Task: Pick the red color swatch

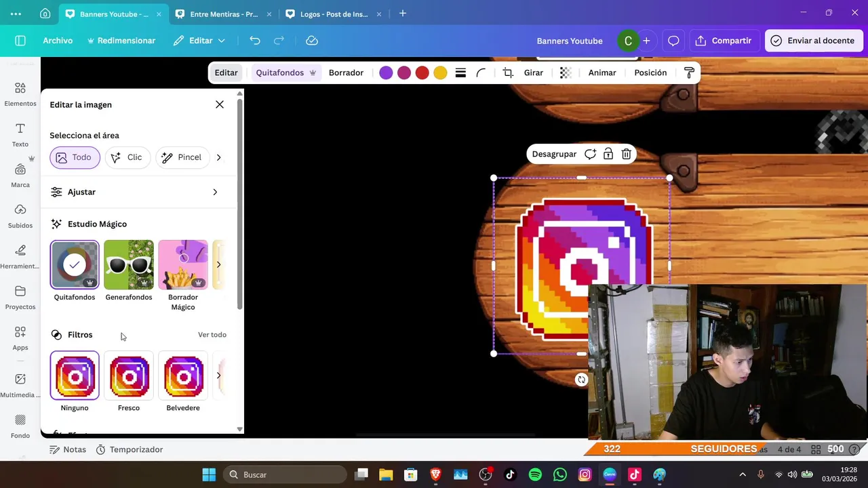Action: tap(422, 73)
